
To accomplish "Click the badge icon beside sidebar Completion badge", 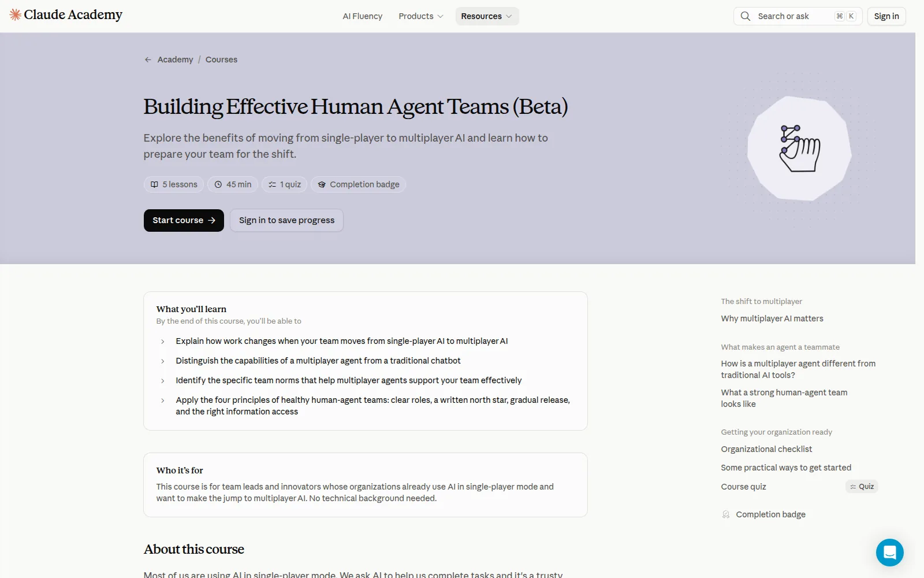I will coord(726,514).
